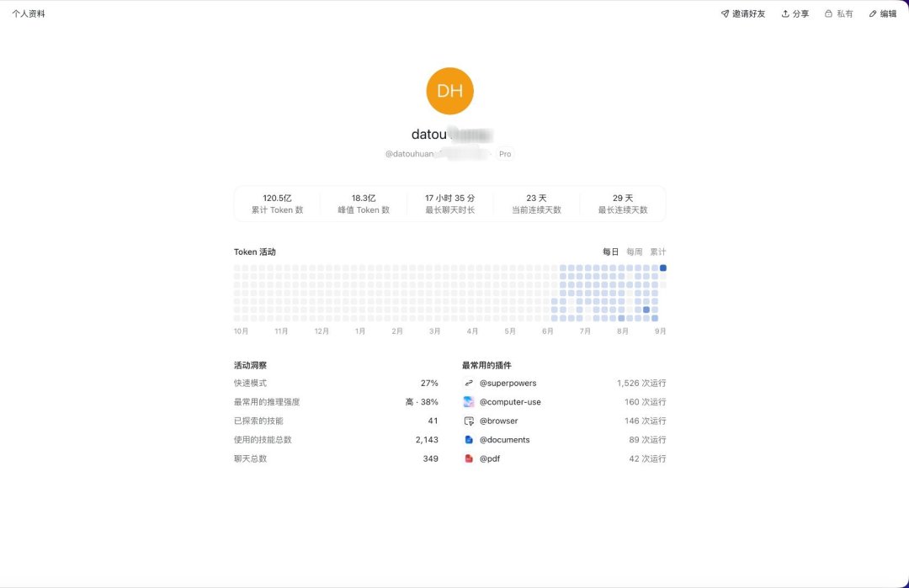Screen dimensions: 909x588
Task: Click the 2,143 skills total value
Action: 428,440
